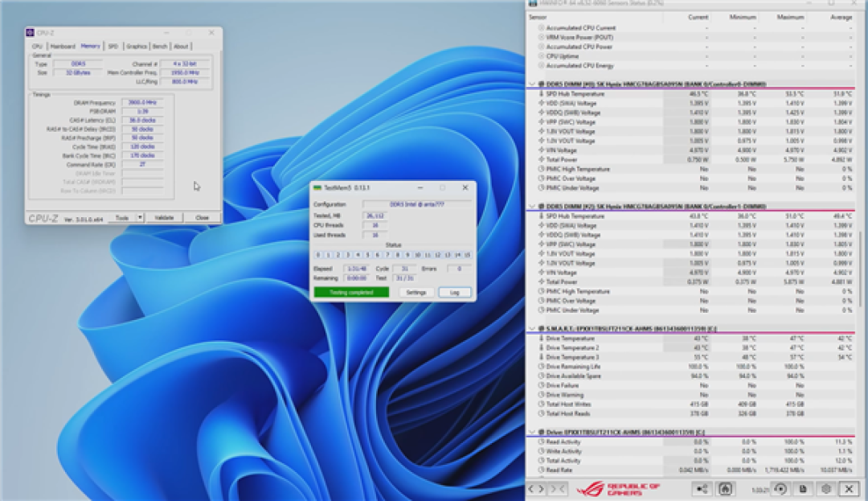868x501 pixels.
Task: Click the Configuration field in TestMem5
Action: tap(417, 204)
